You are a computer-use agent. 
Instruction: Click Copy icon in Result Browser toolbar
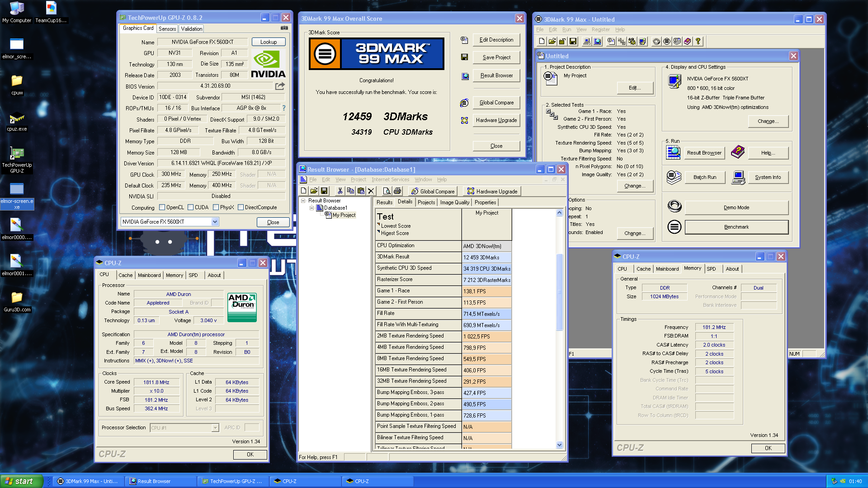click(350, 191)
